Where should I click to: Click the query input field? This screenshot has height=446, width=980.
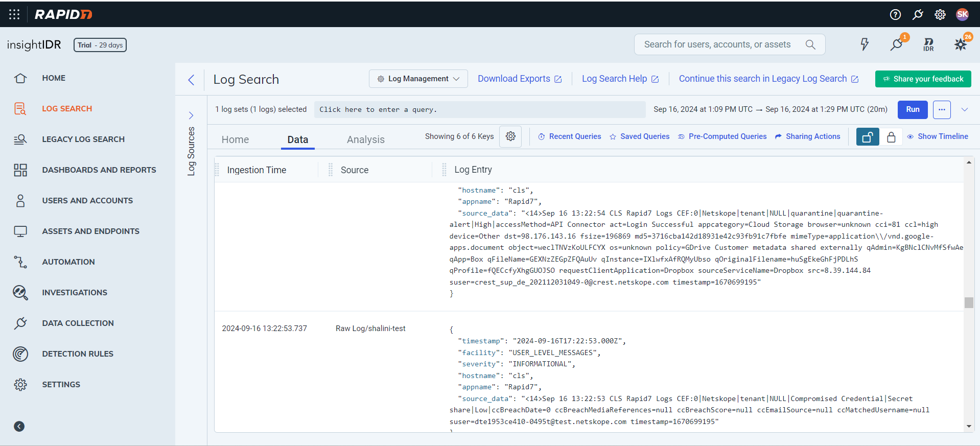tap(479, 109)
